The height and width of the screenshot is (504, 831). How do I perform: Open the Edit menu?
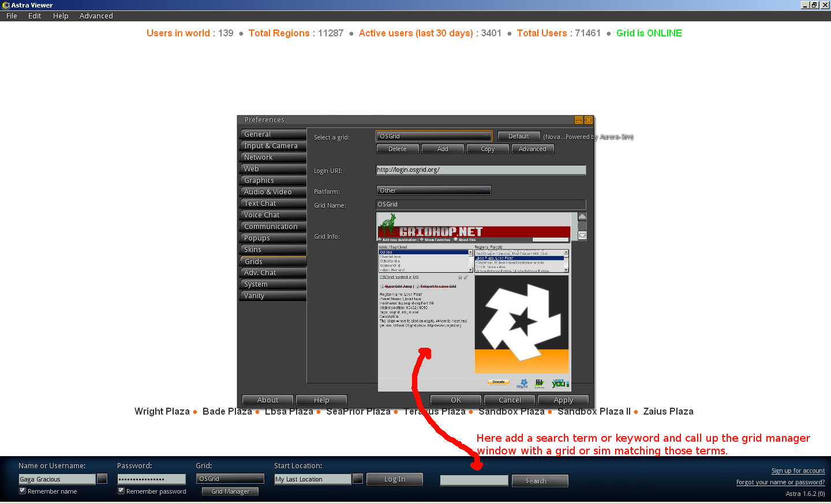tap(35, 16)
